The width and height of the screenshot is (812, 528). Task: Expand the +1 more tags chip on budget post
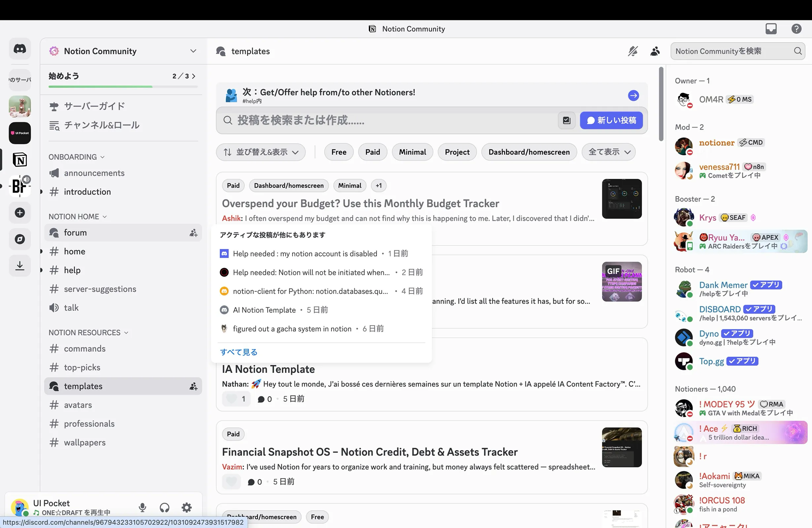pyautogui.click(x=379, y=185)
